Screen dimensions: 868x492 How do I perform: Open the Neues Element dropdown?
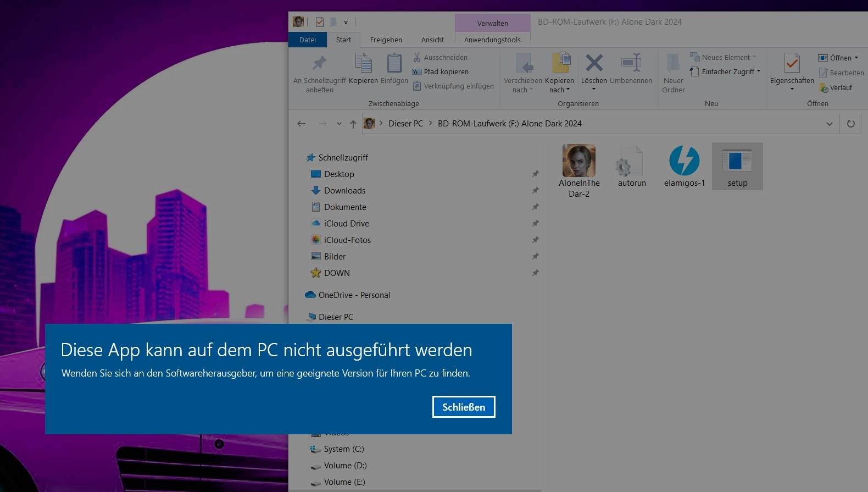[x=724, y=57]
